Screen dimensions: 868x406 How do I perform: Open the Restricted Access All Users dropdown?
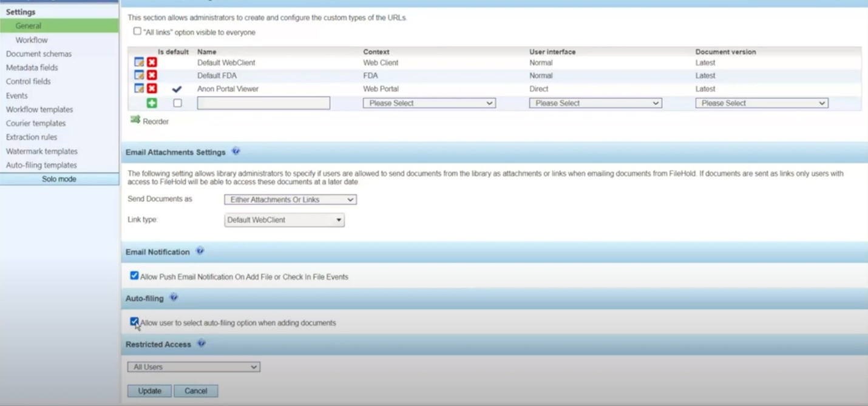coord(193,367)
